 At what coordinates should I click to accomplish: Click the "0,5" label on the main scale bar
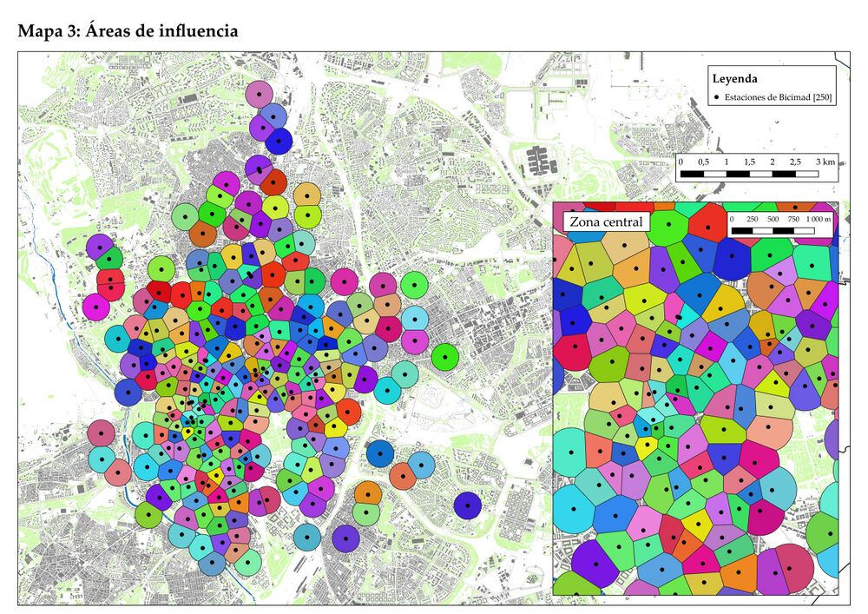(x=703, y=162)
